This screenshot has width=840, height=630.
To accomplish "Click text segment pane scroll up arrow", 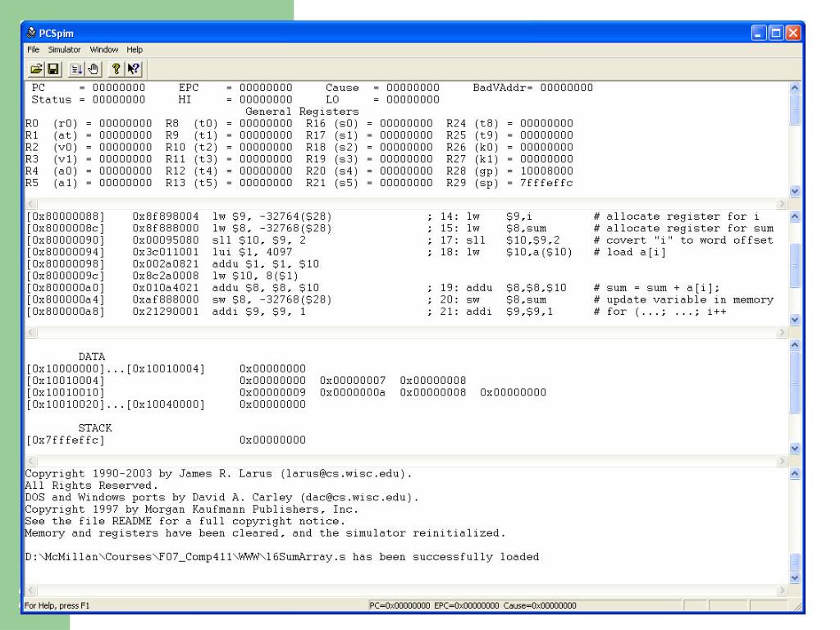I will coord(795,217).
